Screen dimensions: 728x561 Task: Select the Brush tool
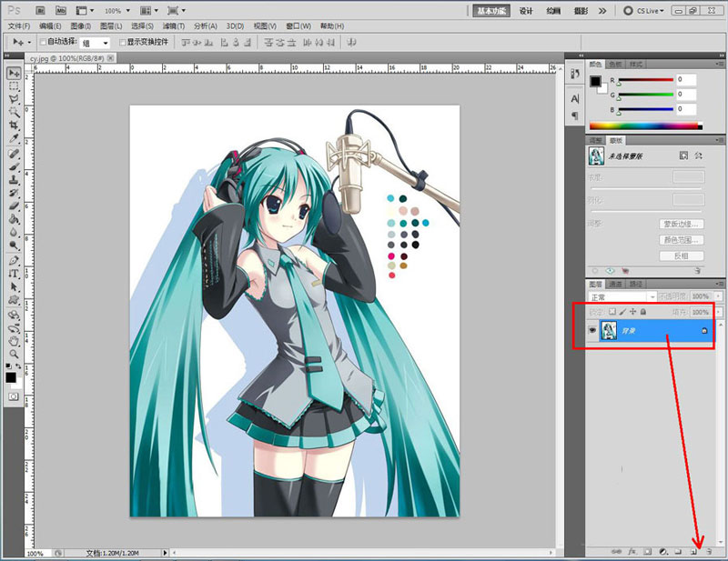pyautogui.click(x=14, y=166)
